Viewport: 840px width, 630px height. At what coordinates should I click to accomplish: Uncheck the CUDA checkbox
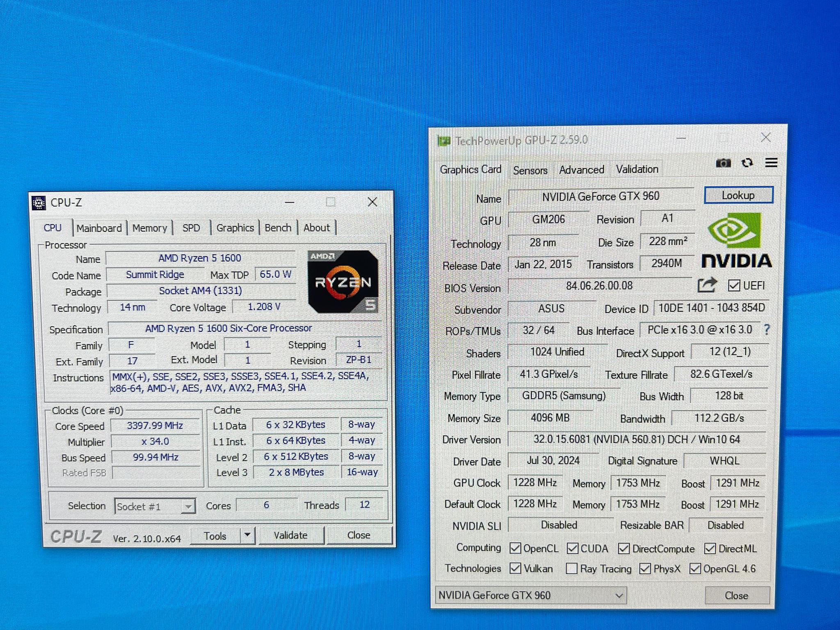[572, 548]
